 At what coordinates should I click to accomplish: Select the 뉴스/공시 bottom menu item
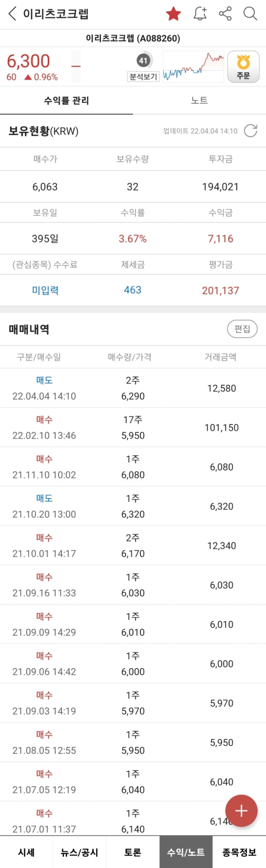coord(79,852)
